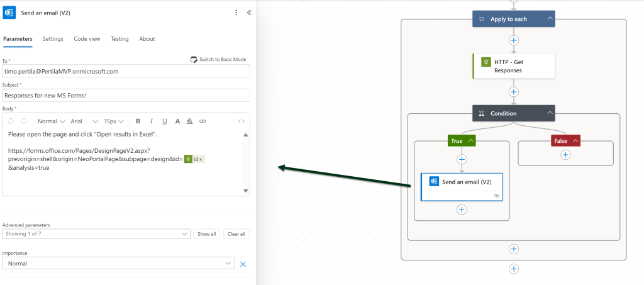The width and height of the screenshot is (644, 285).
Task: Toggle bold formatting in body editor
Action: [138, 121]
